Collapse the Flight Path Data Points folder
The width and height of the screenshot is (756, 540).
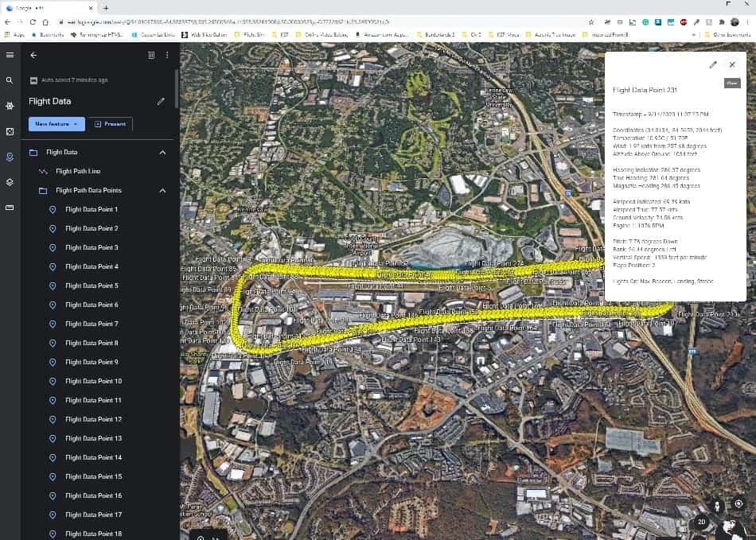point(162,190)
